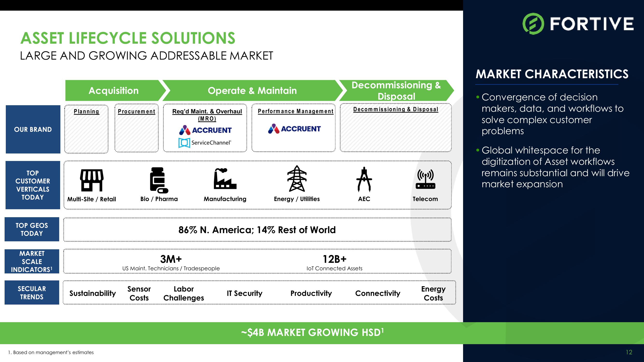The image size is (644, 362).
Task: Select the Decommissioning & Disposal stage arrow
Action: click(x=396, y=90)
